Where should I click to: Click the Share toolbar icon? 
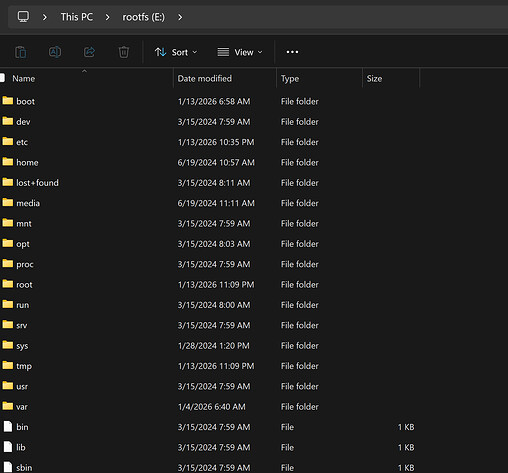tap(89, 52)
